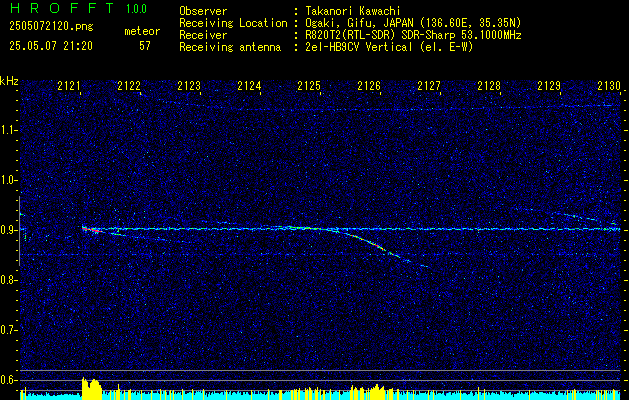Click the gray vertical bar beside the kHz axis
The image size is (629, 400).
point(20,231)
